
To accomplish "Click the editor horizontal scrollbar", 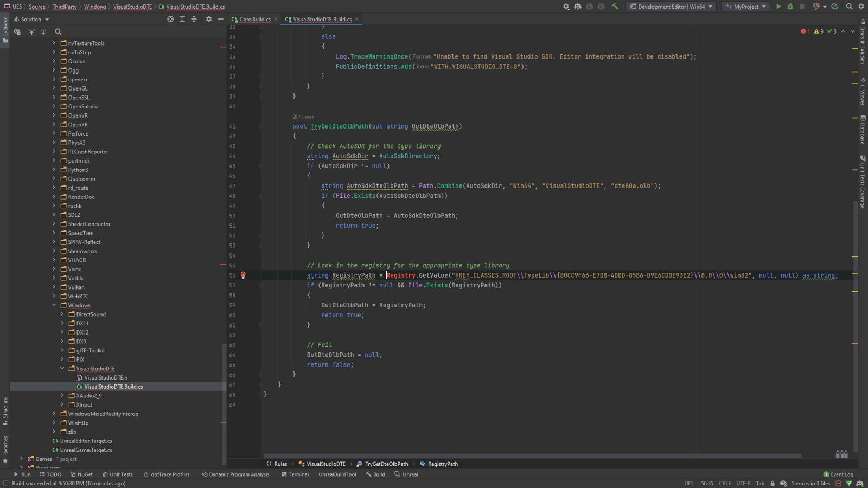I will coord(532,456).
